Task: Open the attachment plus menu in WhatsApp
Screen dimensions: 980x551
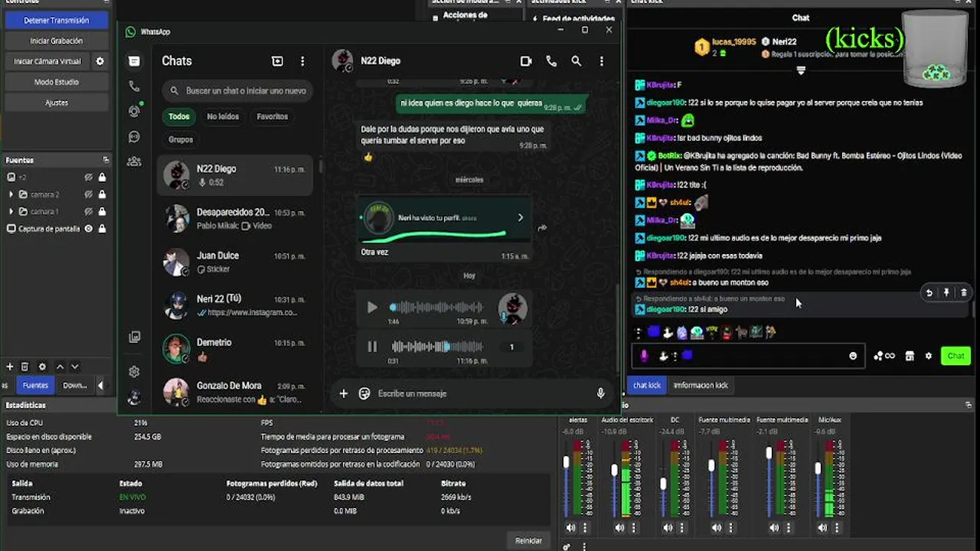Action: tap(344, 393)
